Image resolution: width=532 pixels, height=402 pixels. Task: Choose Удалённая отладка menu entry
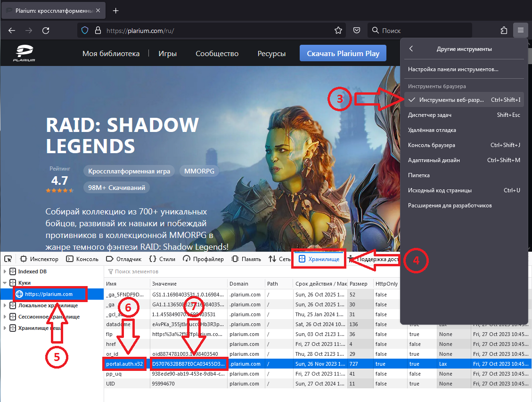click(464, 130)
